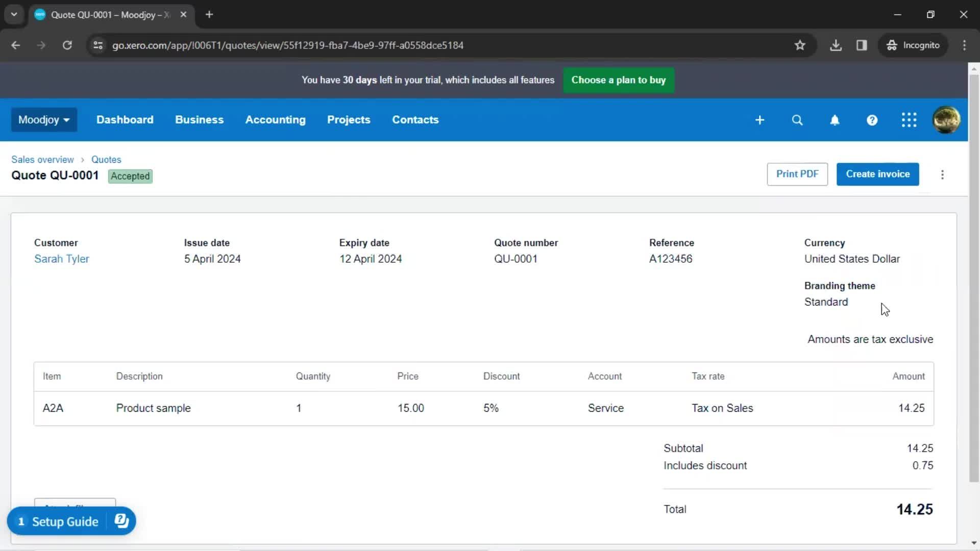Open the apps grid icon
Image resolution: width=980 pixels, height=551 pixels.
pyautogui.click(x=909, y=120)
